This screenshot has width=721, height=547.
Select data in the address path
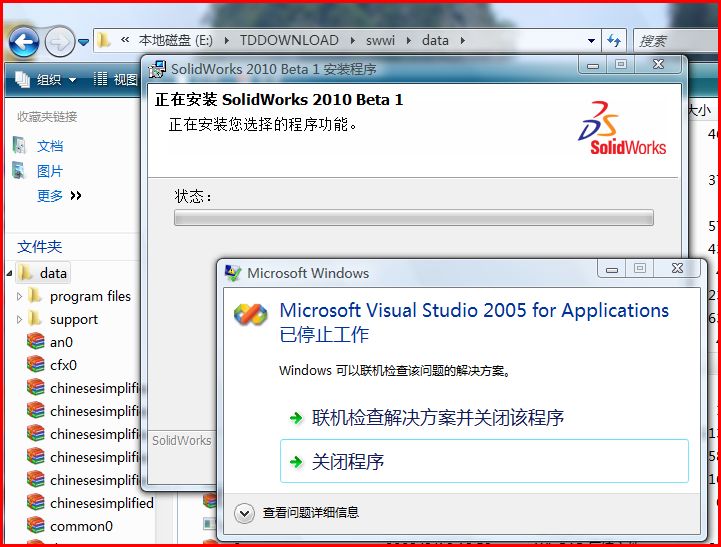click(435, 40)
